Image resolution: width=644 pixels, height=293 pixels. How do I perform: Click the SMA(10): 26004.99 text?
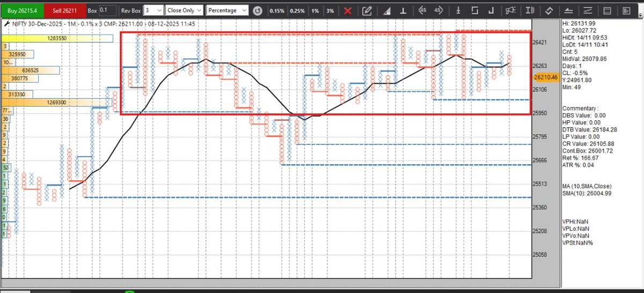click(587, 193)
